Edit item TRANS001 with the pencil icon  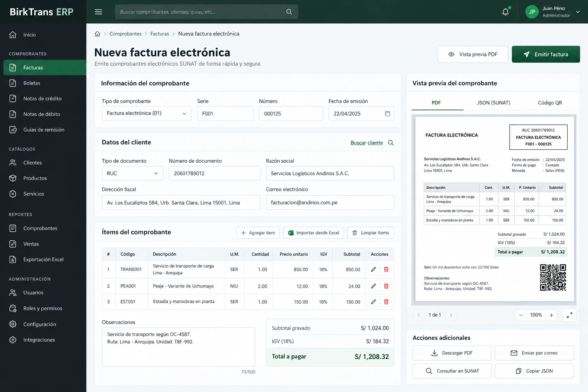tap(373, 269)
